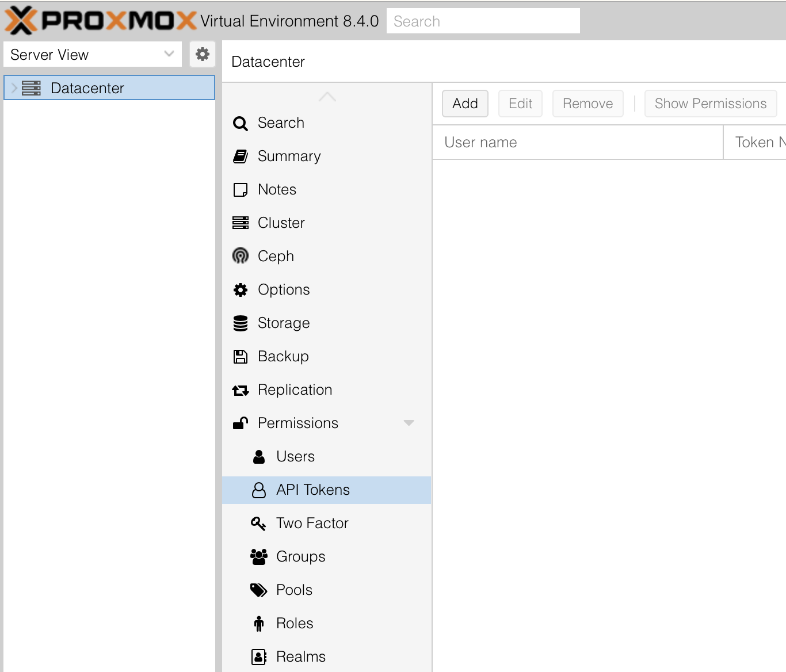Open Summary via its book icon
This screenshot has width=786, height=672.
(241, 156)
